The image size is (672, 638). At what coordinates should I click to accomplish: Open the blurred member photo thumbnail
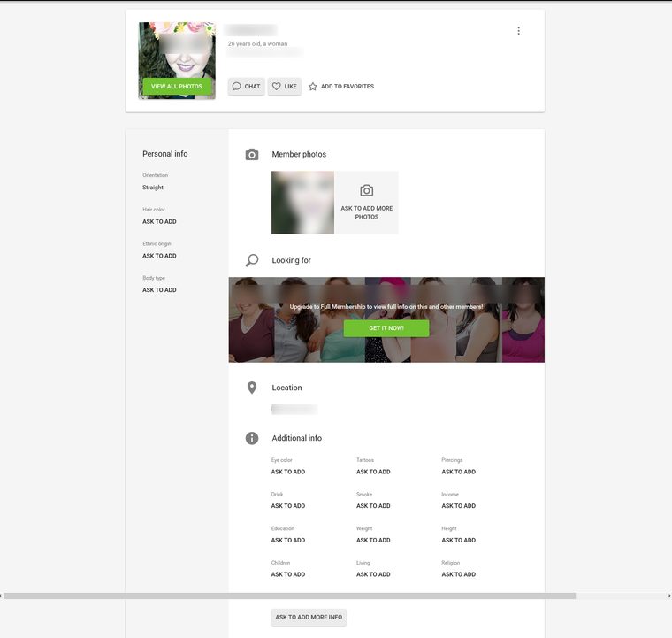302,203
